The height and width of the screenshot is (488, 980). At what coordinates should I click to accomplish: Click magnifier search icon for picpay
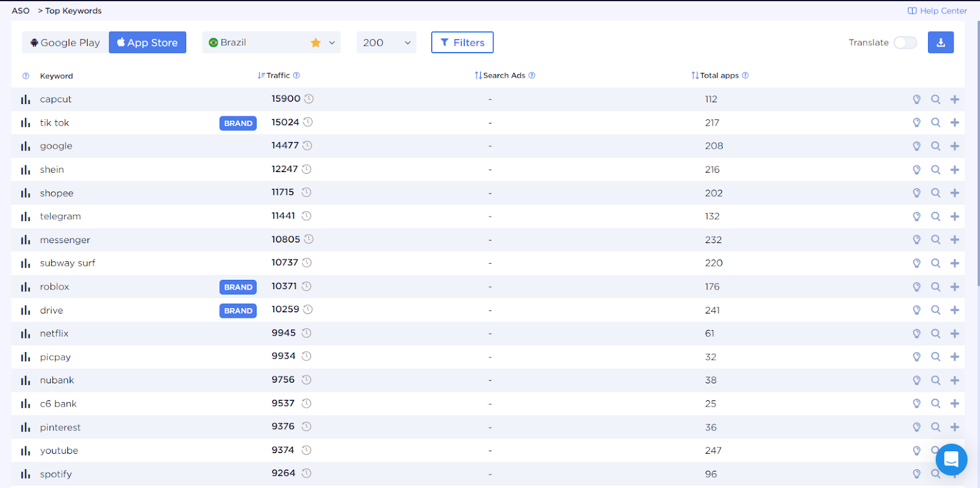[x=935, y=356]
